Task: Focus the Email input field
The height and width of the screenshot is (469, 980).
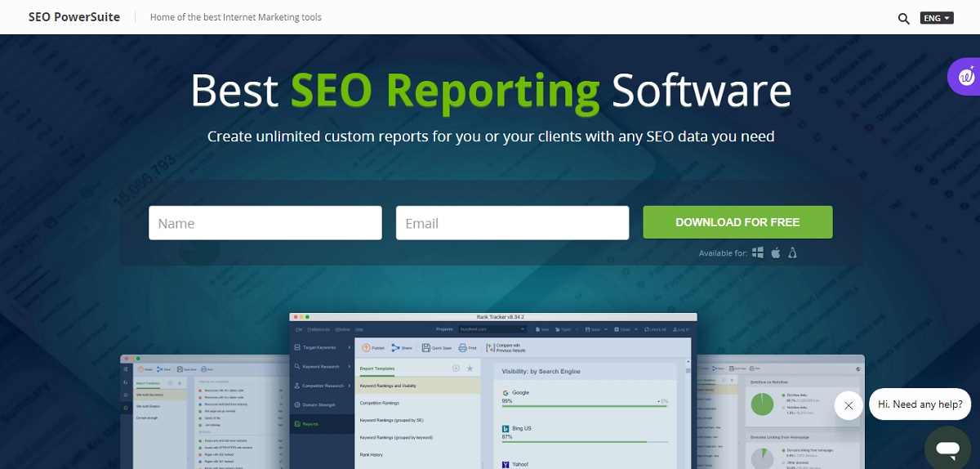Action: click(512, 223)
